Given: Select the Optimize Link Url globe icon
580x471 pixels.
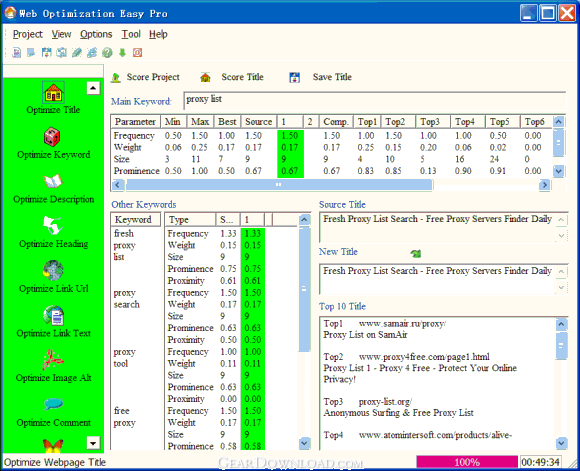Looking at the screenshot, I should pyautogui.click(x=53, y=270).
